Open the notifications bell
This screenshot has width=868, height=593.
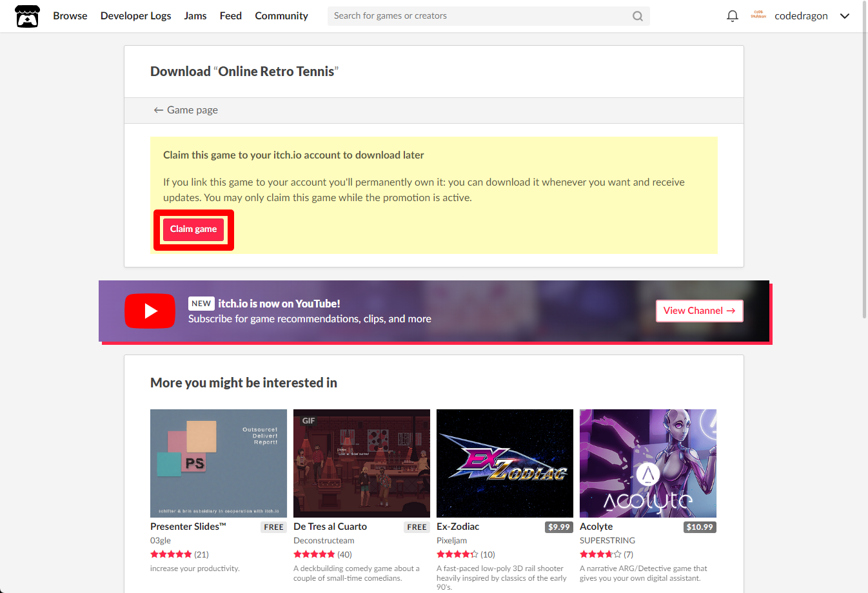point(733,16)
